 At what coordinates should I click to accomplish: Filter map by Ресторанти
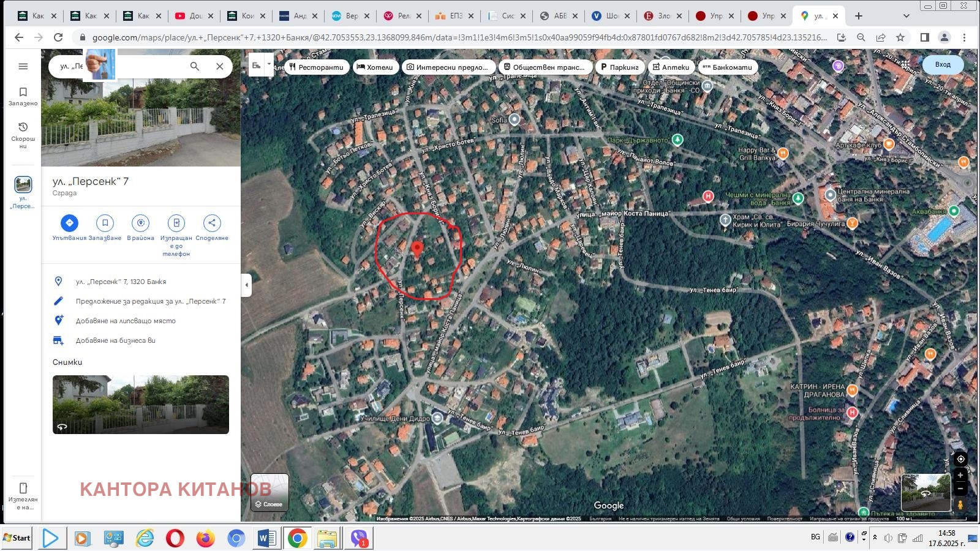[x=317, y=67]
